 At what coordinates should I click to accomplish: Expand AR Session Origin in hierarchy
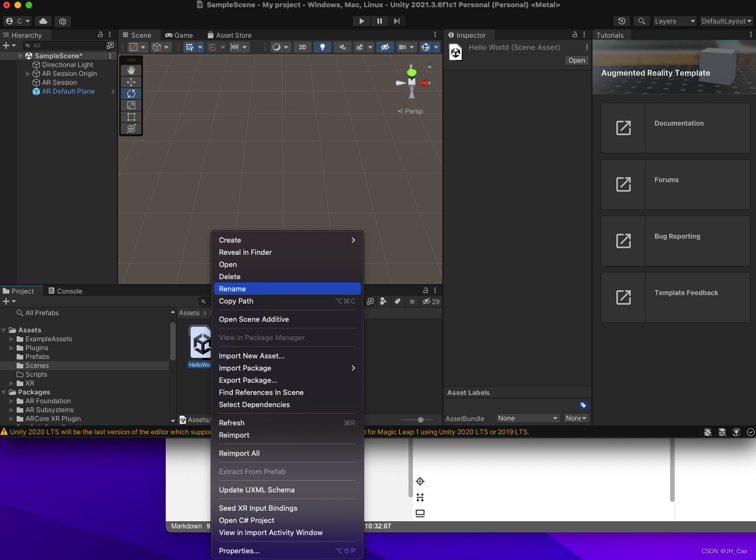pos(28,74)
